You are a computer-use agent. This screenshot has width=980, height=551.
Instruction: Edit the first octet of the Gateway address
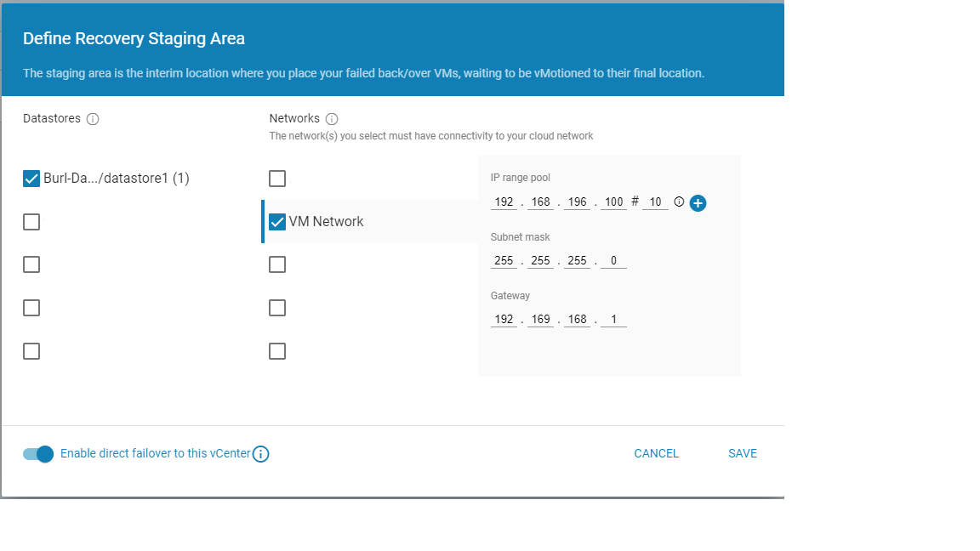point(504,319)
